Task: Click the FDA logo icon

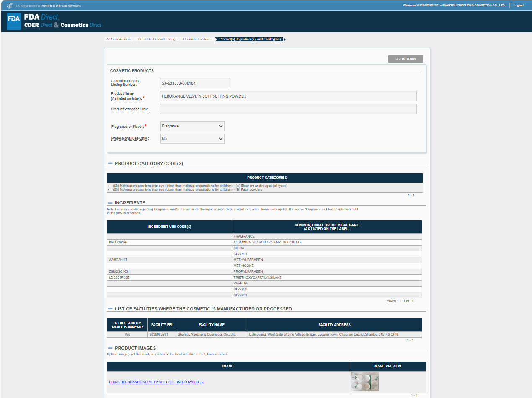Action: (x=14, y=21)
